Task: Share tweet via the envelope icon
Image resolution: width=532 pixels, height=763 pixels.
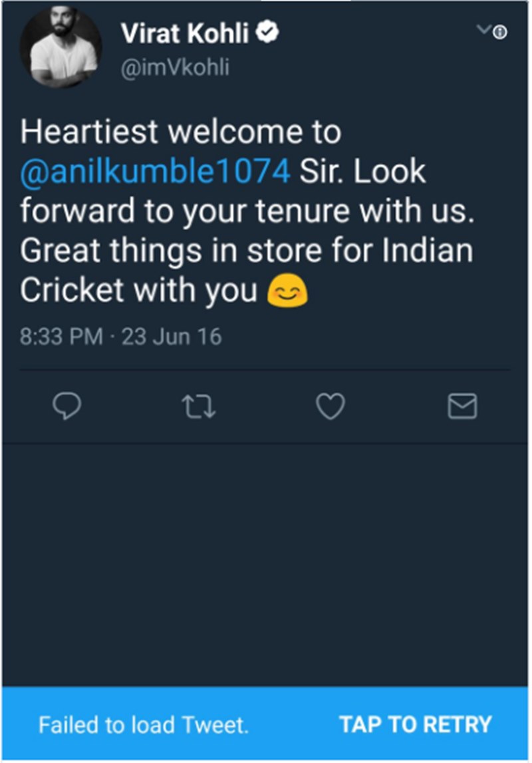Action: tap(462, 406)
